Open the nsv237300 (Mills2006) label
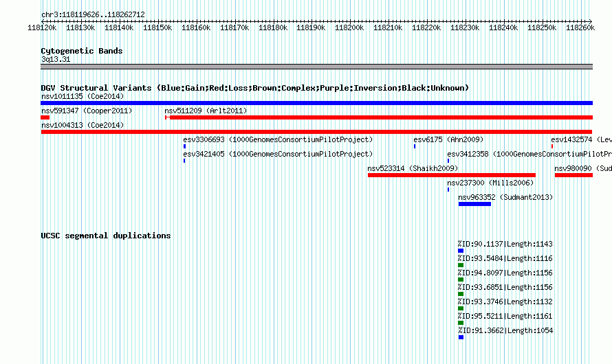 490,183
